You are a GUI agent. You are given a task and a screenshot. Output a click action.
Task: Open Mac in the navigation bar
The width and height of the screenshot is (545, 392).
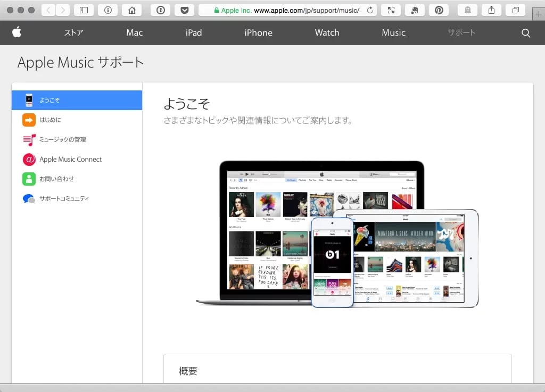(135, 32)
